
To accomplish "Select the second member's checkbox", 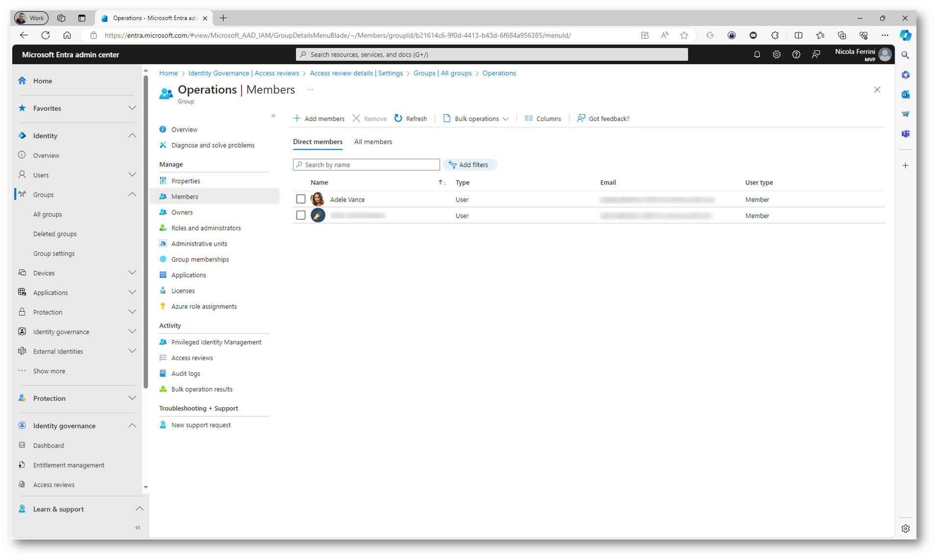I will [301, 215].
